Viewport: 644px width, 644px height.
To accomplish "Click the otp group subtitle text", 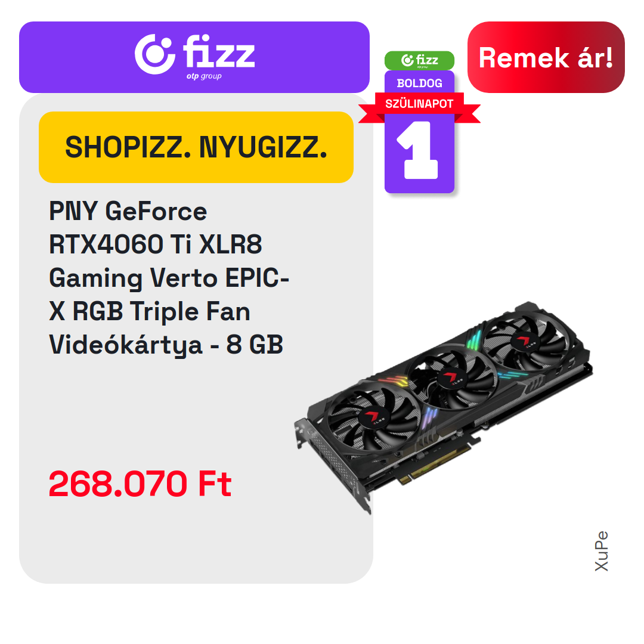I will pyautogui.click(x=204, y=76).
